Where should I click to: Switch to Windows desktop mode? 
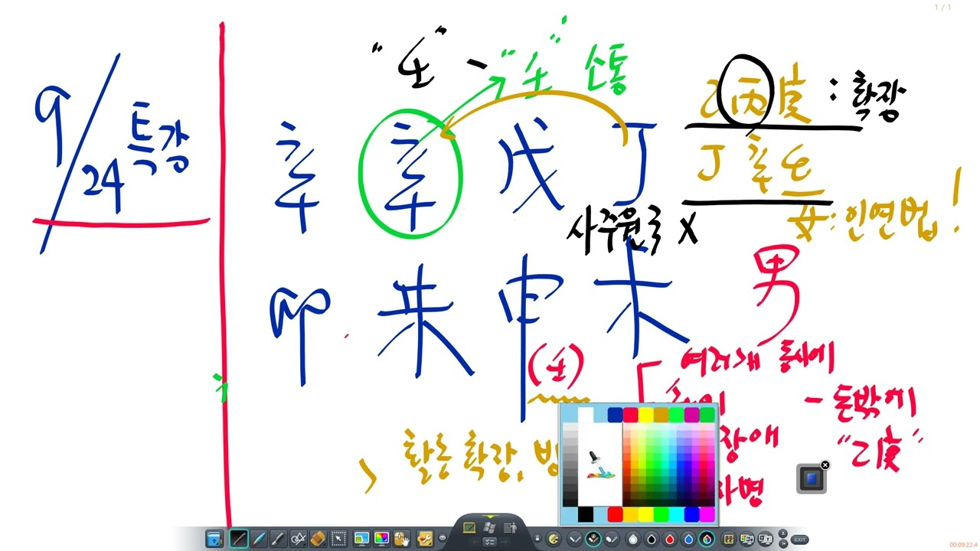489,528
